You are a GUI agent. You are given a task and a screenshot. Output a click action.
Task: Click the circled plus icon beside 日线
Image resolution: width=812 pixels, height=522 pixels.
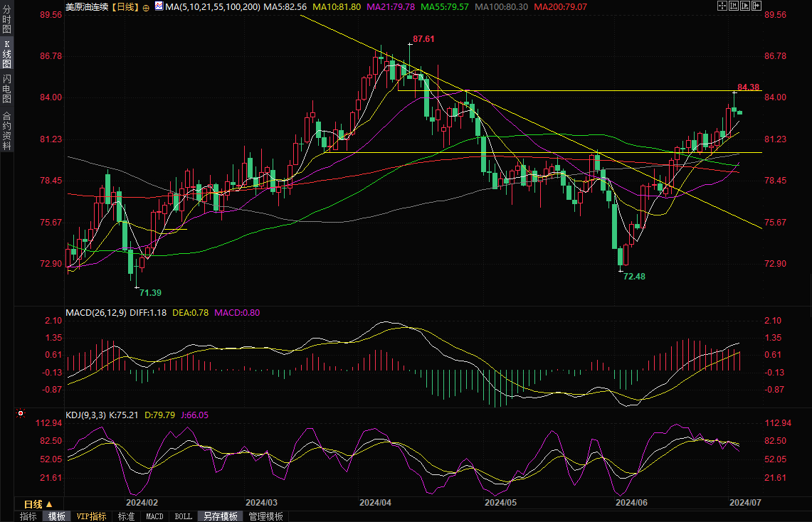point(146,6)
